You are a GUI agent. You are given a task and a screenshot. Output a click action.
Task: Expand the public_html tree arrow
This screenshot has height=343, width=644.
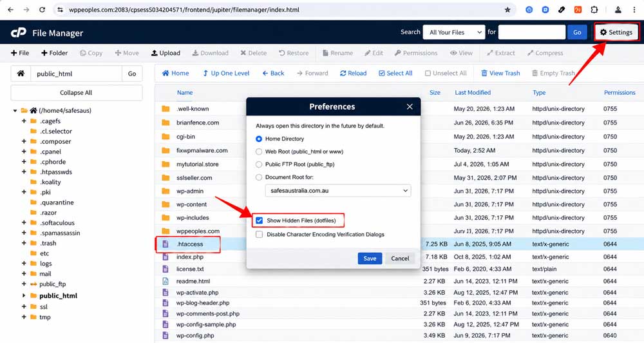23,296
